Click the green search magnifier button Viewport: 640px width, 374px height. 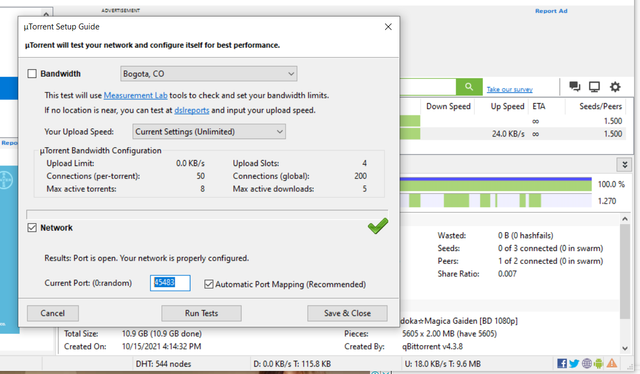point(469,87)
